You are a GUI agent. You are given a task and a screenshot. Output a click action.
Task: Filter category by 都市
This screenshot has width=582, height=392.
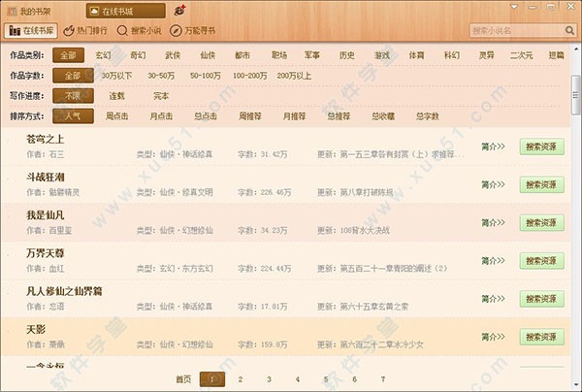point(242,55)
